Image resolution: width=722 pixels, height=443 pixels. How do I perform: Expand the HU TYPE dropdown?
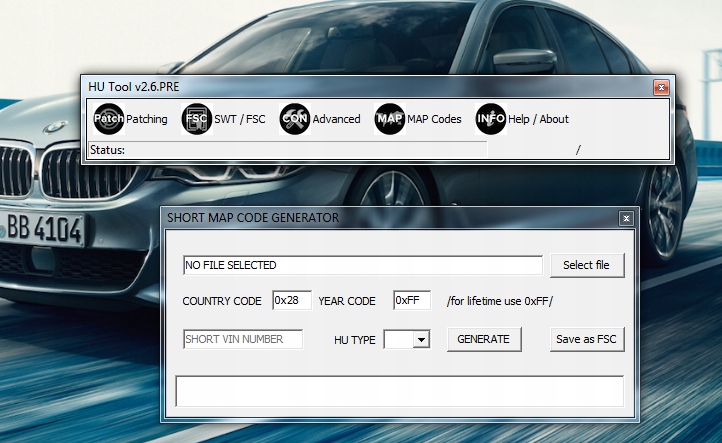point(421,340)
